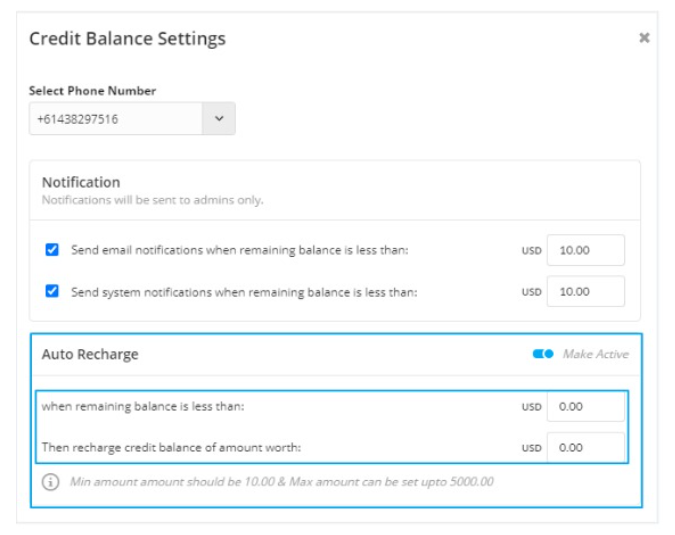Click the Min amount hint text
Screen dimensions: 675x535
(x=282, y=482)
